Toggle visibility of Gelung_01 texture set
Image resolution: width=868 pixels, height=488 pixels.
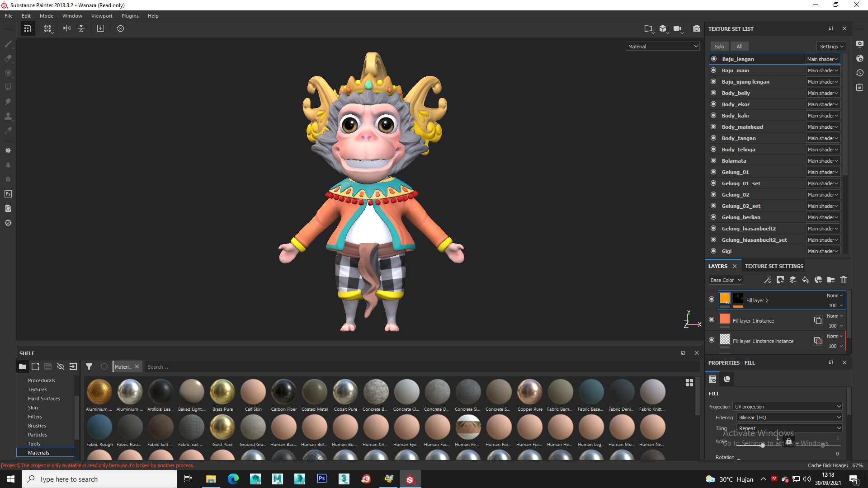click(x=713, y=172)
